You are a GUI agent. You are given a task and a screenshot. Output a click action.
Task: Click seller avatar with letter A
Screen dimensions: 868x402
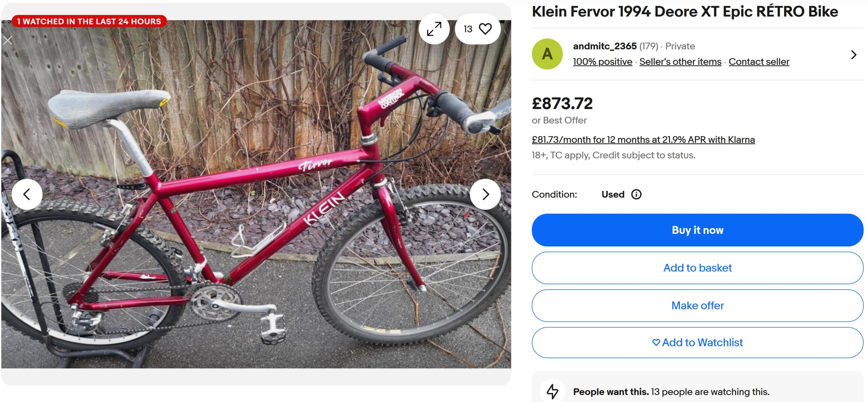547,54
